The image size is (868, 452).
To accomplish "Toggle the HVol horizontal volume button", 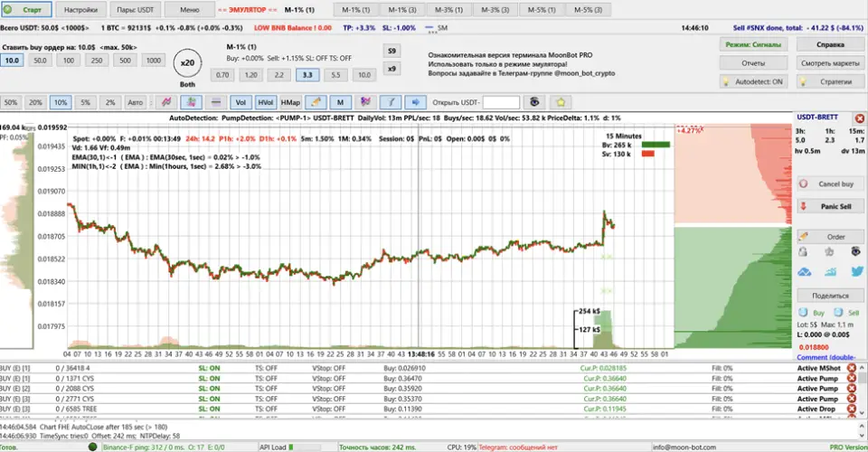I will point(266,102).
